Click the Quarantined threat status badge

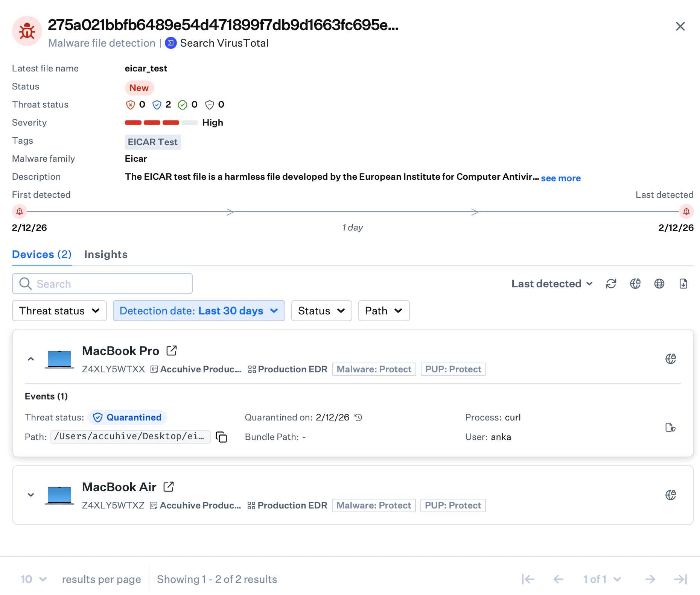coord(127,417)
